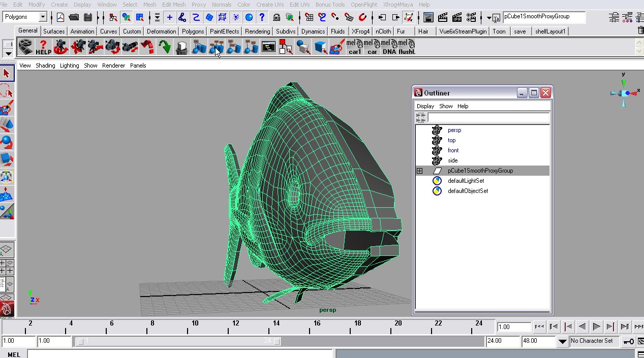
Task: Jump to start of playback range
Action: pos(540,327)
